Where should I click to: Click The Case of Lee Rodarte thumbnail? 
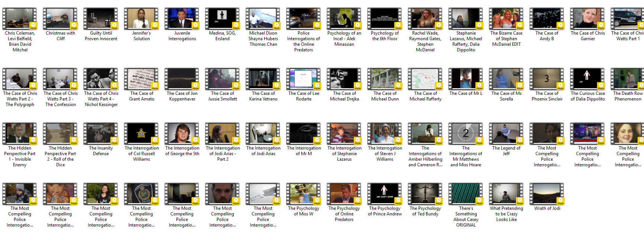point(304,79)
